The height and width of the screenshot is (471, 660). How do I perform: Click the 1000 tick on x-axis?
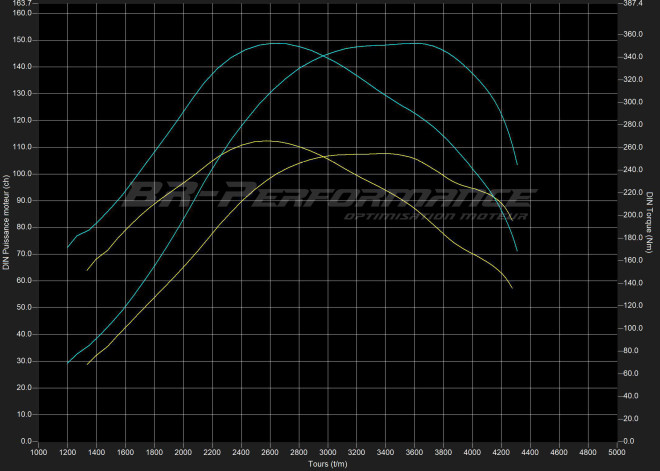[38, 453]
